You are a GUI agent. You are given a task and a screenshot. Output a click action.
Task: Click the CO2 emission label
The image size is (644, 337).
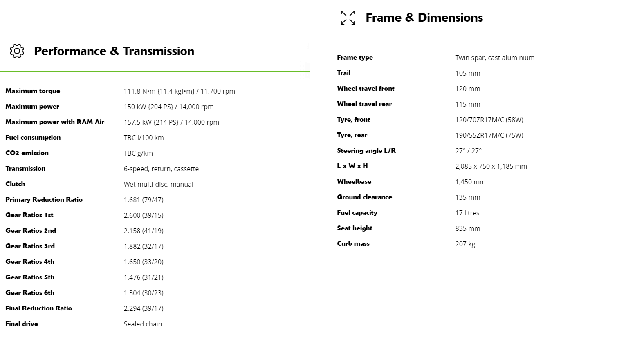click(x=27, y=153)
